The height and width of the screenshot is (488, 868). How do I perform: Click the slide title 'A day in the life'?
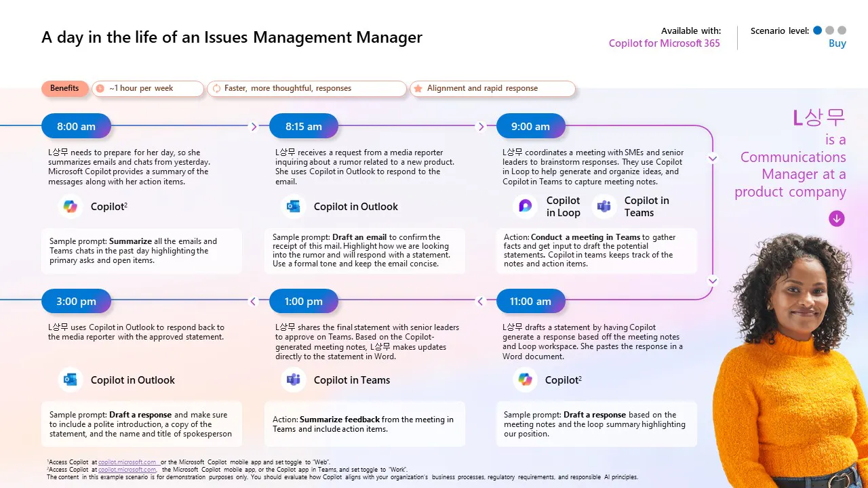(232, 37)
